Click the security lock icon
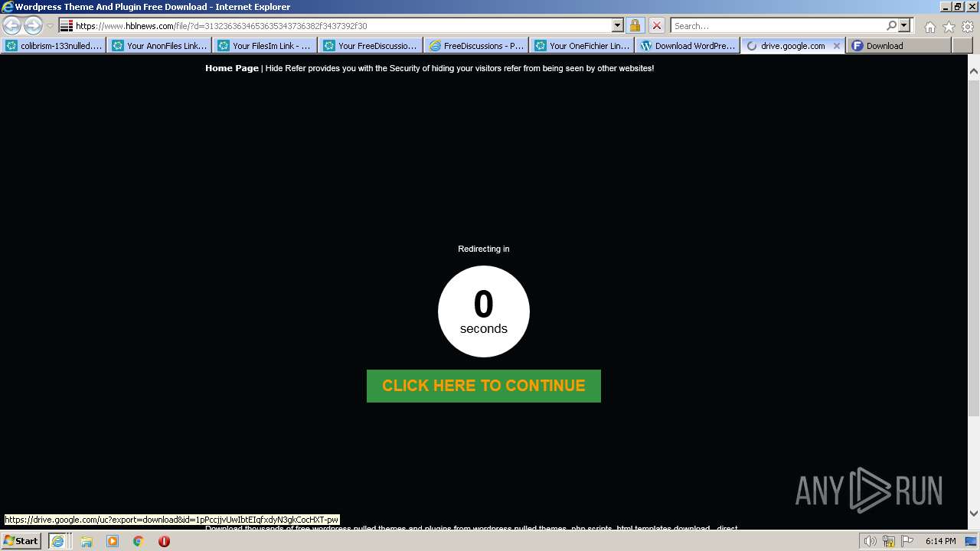Viewport: 980px width, 551px height. 635,25
